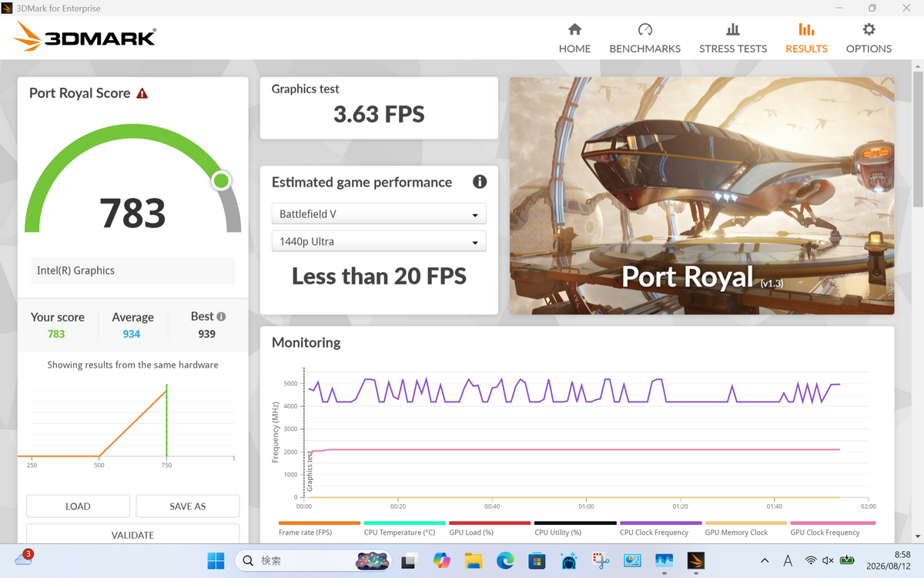
Task: Open Microsoft Store from the taskbar
Action: [x=537, y=560]
